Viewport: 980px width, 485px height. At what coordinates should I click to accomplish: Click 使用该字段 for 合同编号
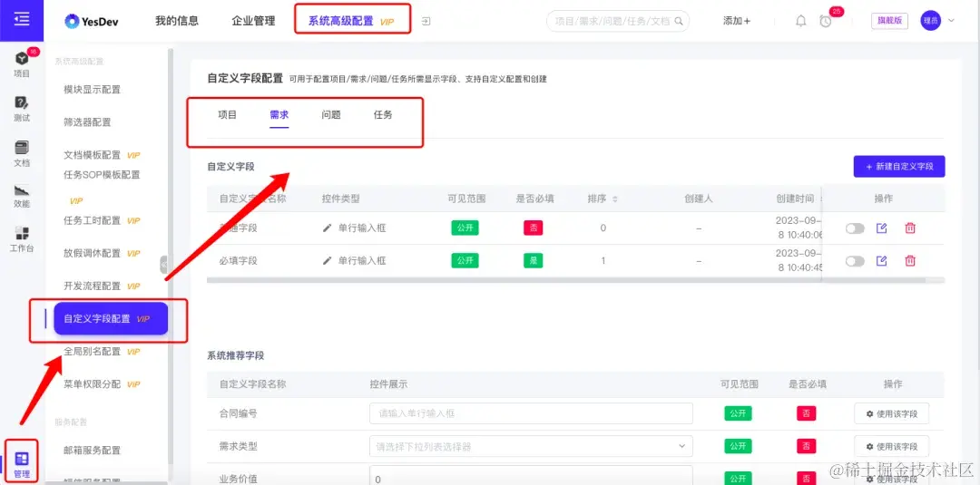(x=891, y=414)
